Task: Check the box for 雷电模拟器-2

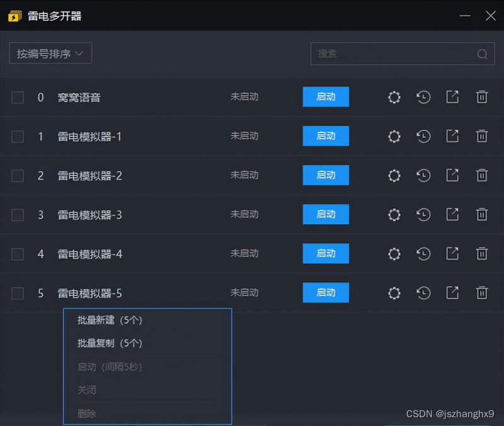Action: click(x=18, y=176)
